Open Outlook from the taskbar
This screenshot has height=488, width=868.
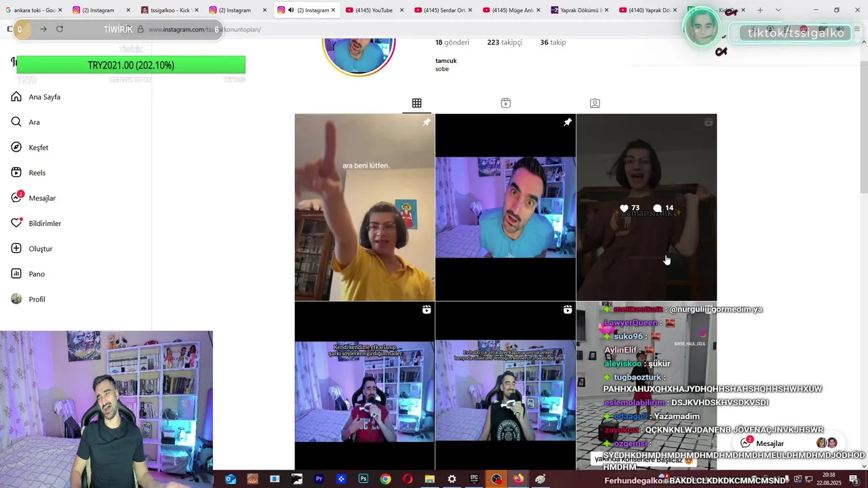coord(231,479)
